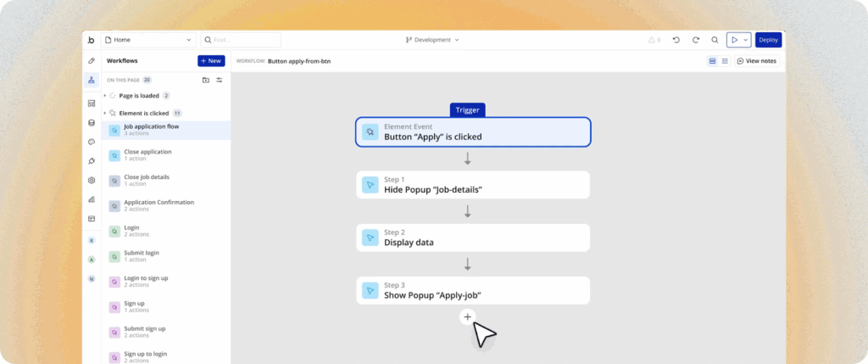Screen dimensions: 868x364
Task: Expand the Page is loaded group
Action: [105, 96]
